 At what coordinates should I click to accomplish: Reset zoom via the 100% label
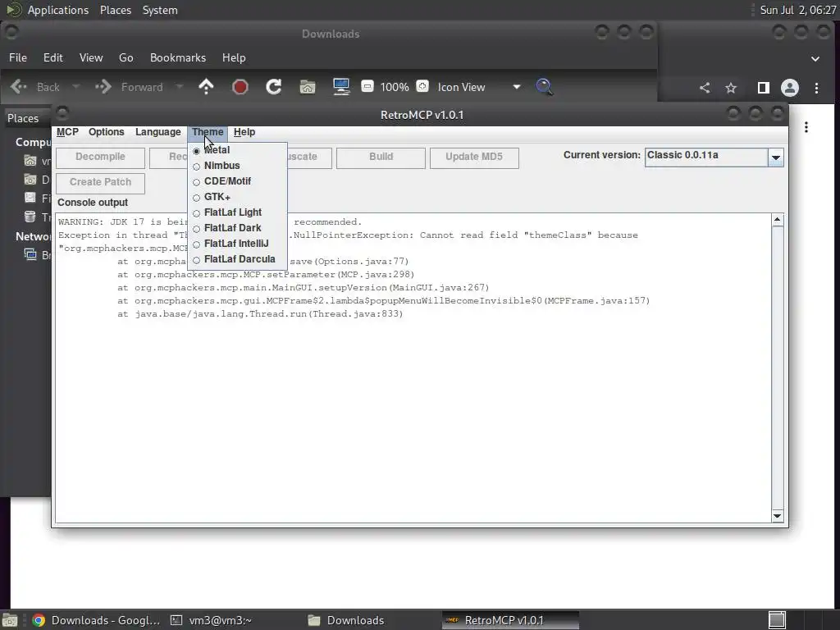395,87
